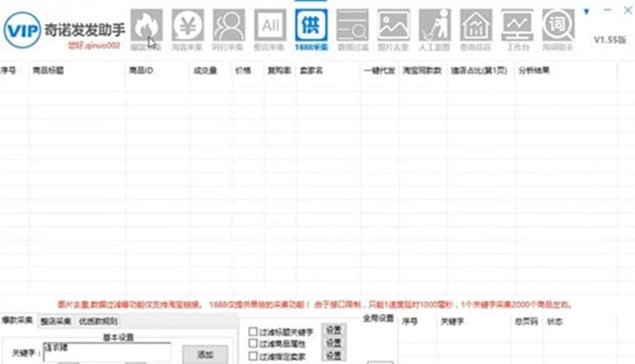
Task: Click the 状态 header in keyword list
Action: [x=555, y=322]
